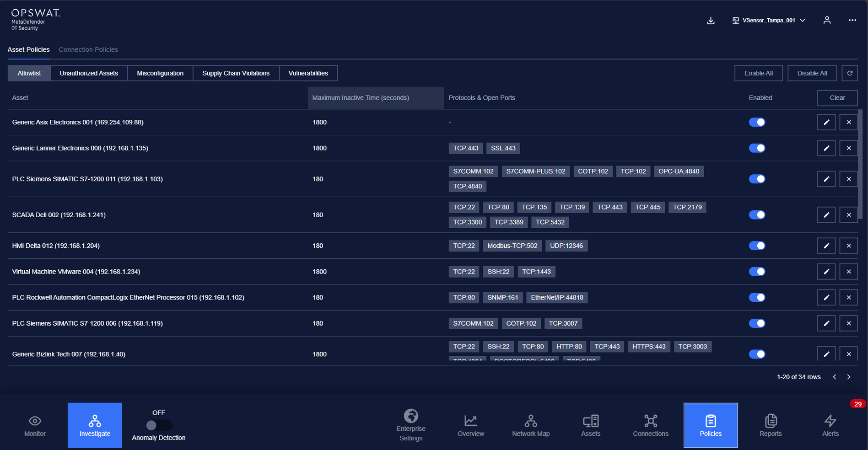Open the Connections section
The height and width of the screenshot is (450, 868).
click(651, 426)
